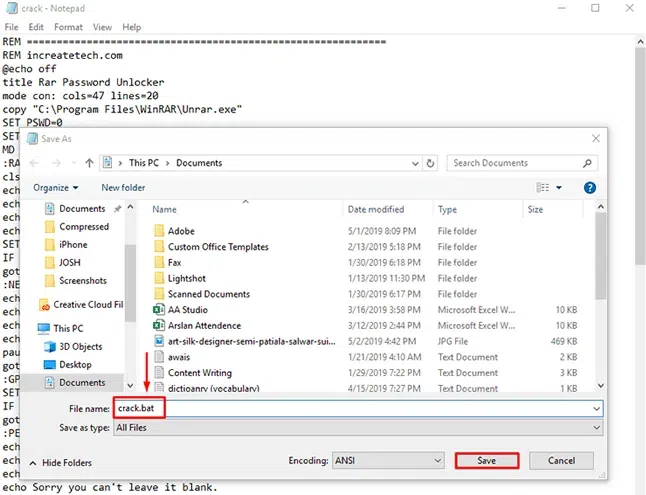Open recent locations dropdown arrow
The image size is (646, 495).
74,163
